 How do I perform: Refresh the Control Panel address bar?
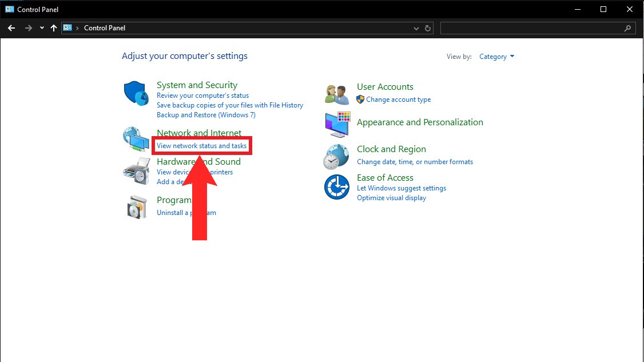(428, 28)
